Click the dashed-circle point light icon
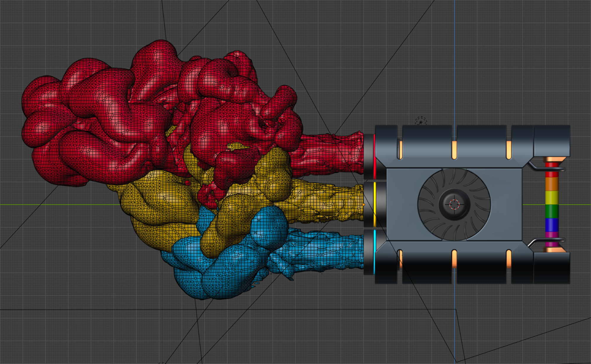Viewport: 591px width, 364px height. [x=421, y=121]
